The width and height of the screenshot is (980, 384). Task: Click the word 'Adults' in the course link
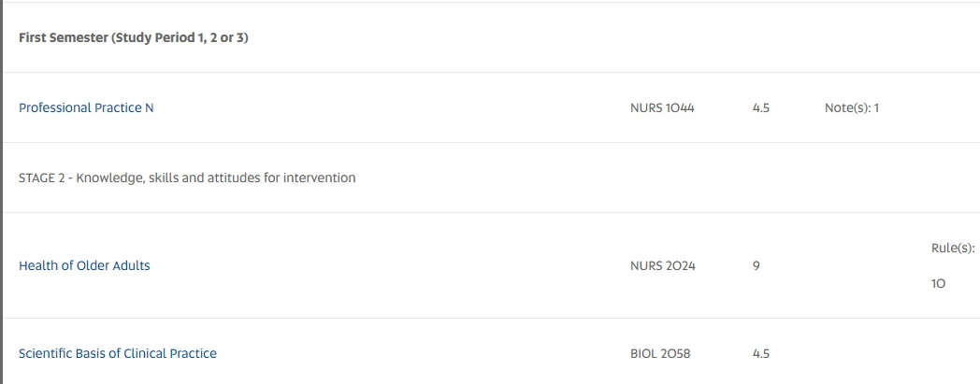[x=130, y=265]
